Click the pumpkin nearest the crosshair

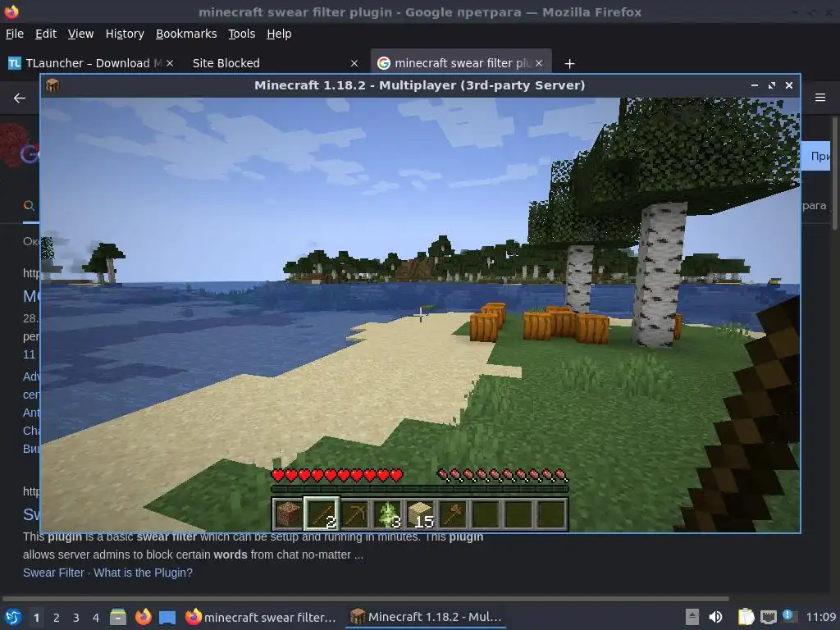pos(484,327)
